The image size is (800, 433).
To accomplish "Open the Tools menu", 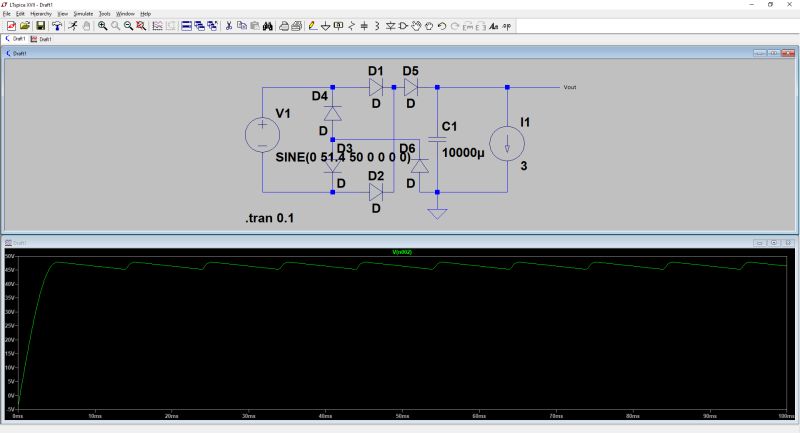I will [x=104, y=14].
